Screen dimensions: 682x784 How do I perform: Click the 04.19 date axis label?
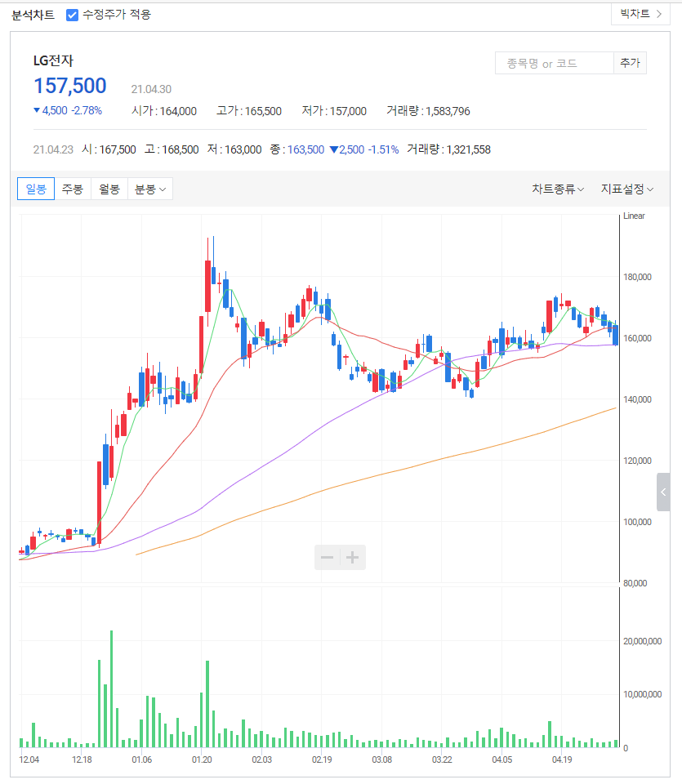[x=562, y=759]
